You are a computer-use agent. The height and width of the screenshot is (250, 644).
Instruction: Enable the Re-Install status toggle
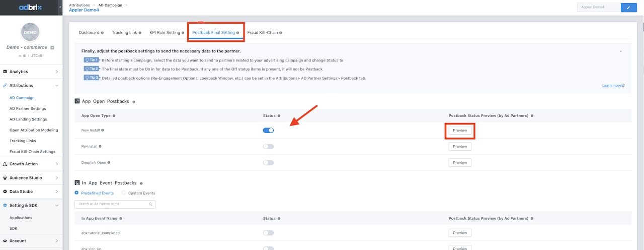(268, 147)
